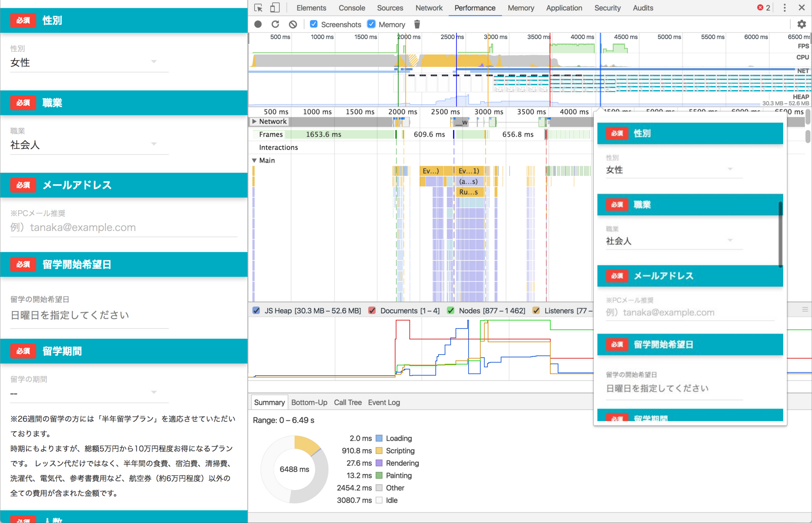Open the Audits tab
Screen dimensions: 812x523
(643, 8)
